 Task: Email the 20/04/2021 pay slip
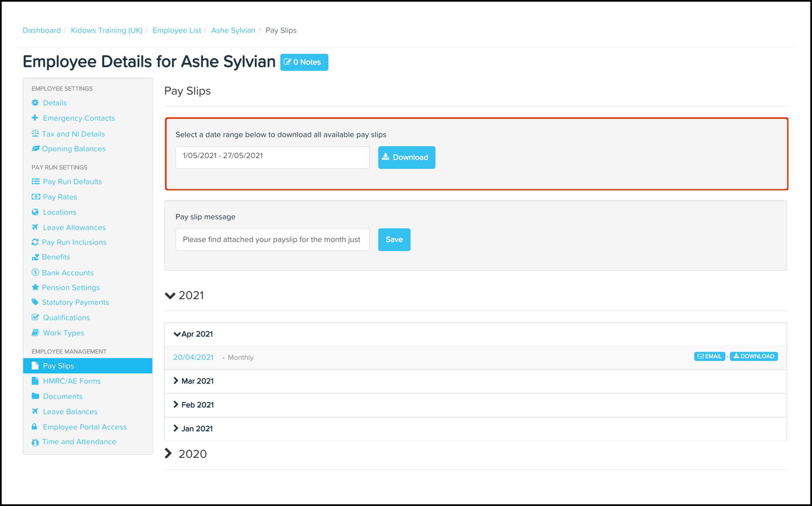click(709, 356)
